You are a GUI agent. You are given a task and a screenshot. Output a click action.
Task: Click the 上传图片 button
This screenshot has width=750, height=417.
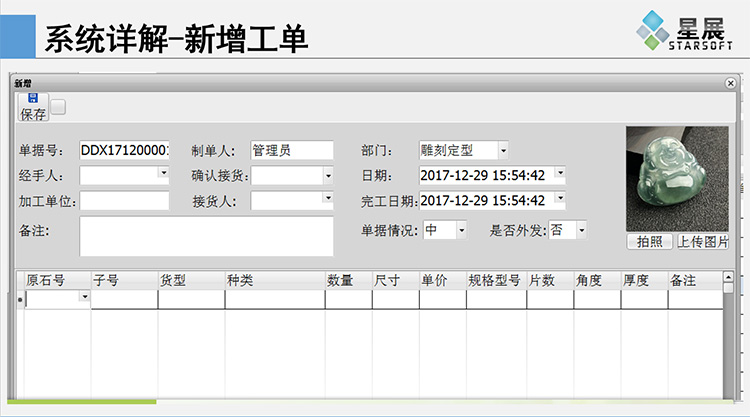tap(702, 242)
